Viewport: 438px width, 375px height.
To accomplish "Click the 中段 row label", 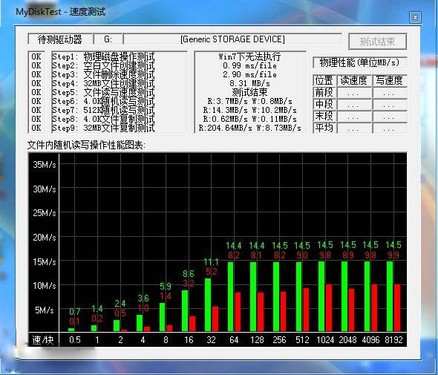I will point(324,104).
